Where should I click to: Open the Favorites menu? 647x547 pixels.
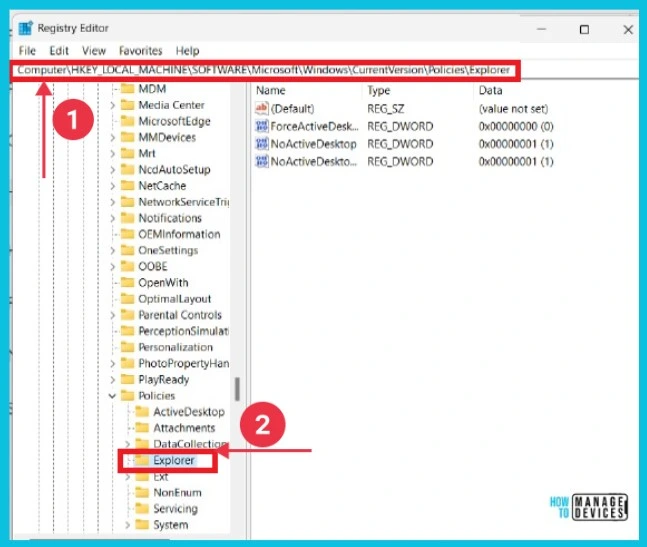point(141,51)
